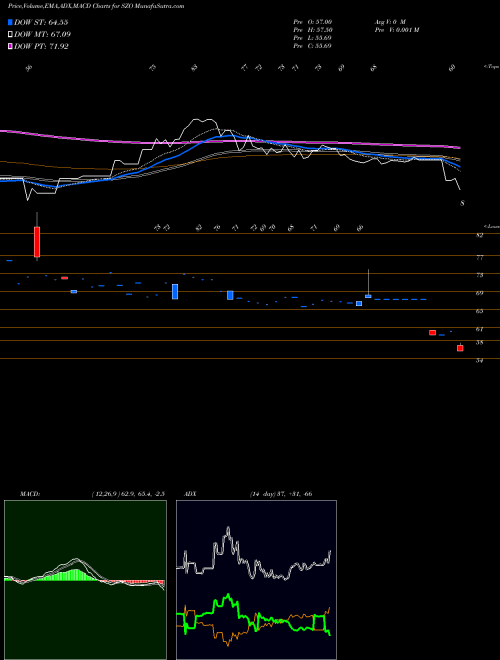
Task: Select the DOW PT long-term value label
Action: (x=41, y=46)
